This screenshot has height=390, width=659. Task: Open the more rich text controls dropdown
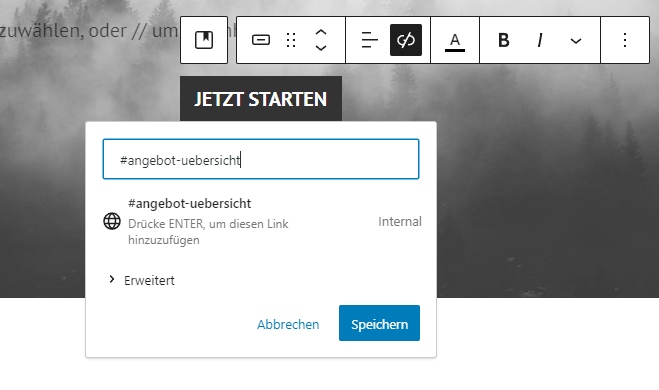pyautogui.click(x=576, y=40)
